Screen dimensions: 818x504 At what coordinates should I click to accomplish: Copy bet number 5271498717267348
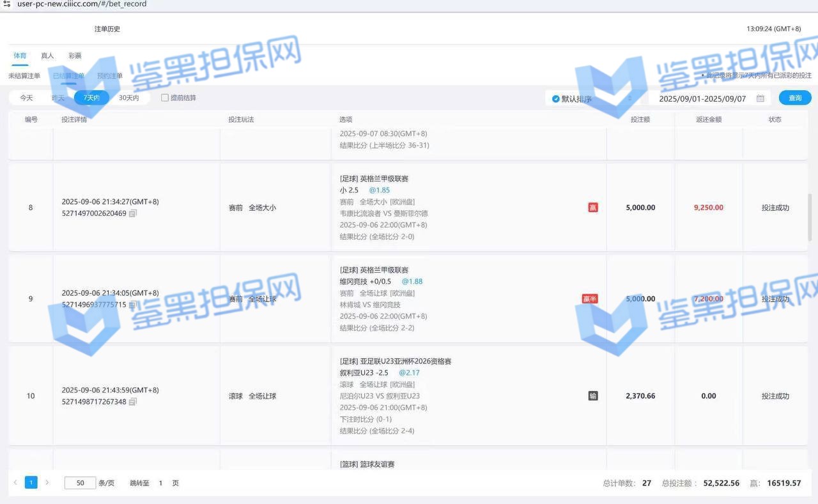(132, 402)
